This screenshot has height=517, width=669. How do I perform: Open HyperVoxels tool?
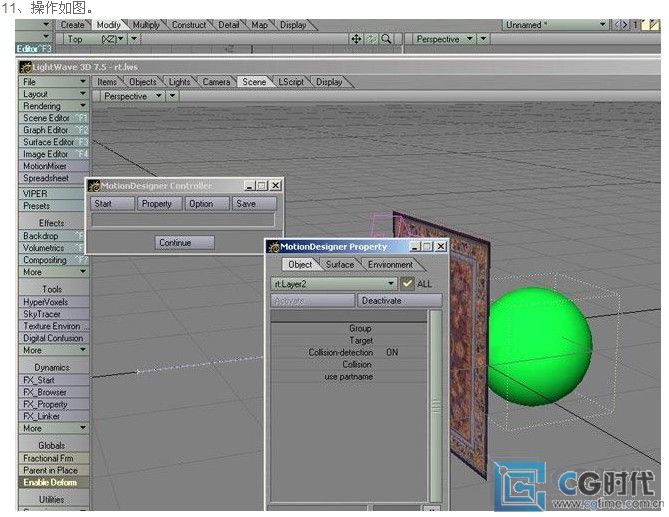54,302
